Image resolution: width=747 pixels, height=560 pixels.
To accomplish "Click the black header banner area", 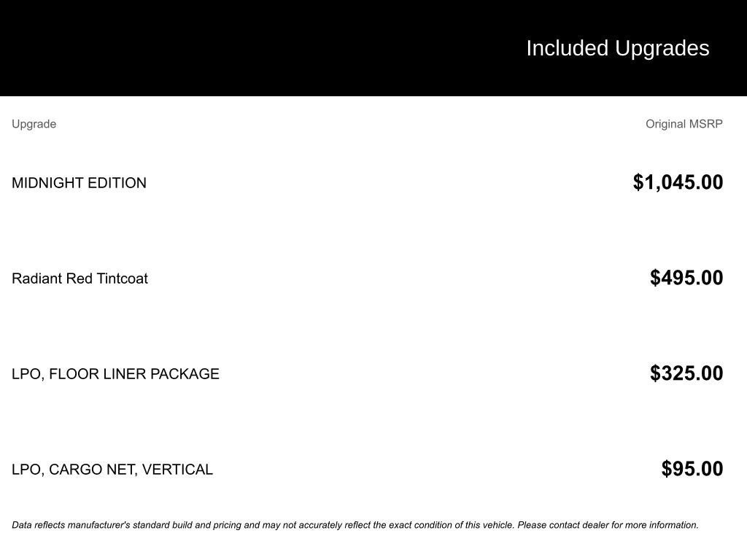I will tap(373, 47).
